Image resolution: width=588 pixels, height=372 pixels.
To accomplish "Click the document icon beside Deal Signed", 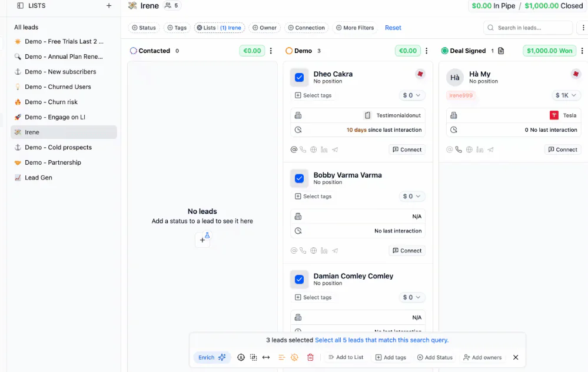I will coord(501,51).
